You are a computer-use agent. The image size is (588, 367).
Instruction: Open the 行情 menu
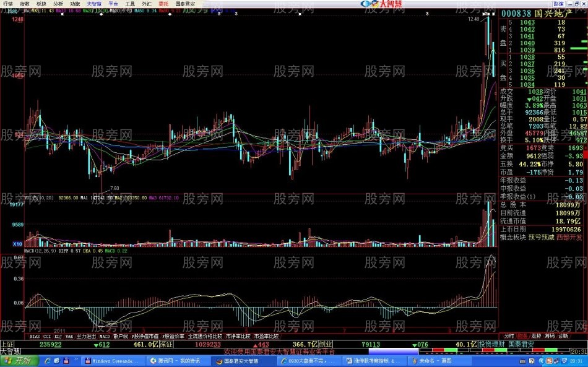click(x=8, y=3)
